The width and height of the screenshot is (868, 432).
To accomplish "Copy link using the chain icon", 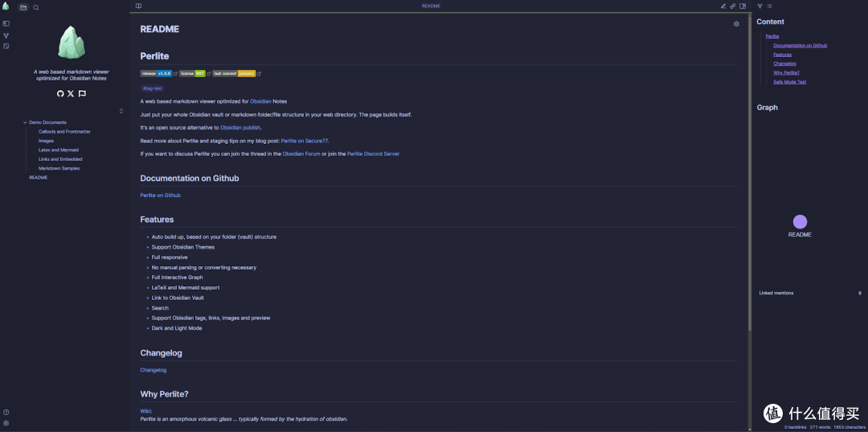I will [732, 6].
